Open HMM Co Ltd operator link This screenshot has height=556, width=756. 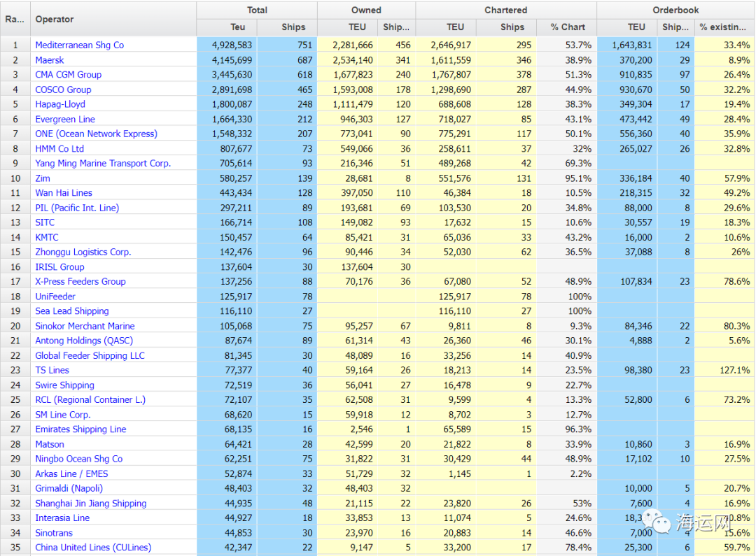coord(59,149)
